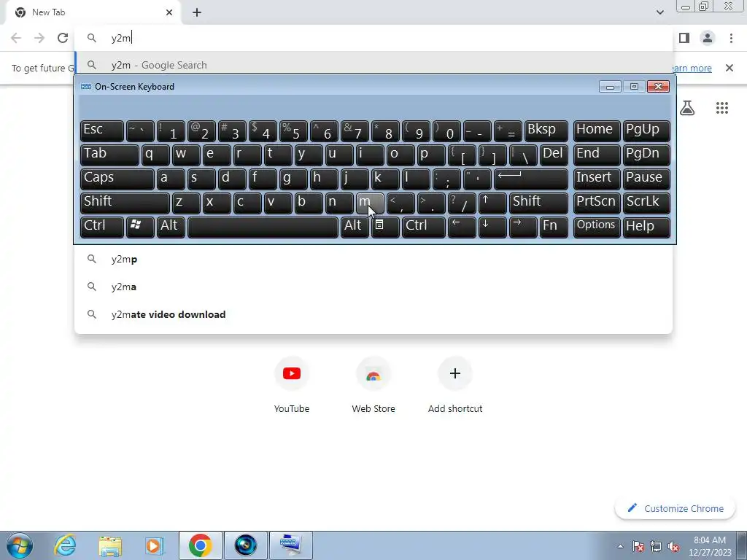Choose the y2mp suggestion
The image size is (747, 560).
(x=373, y=259)
